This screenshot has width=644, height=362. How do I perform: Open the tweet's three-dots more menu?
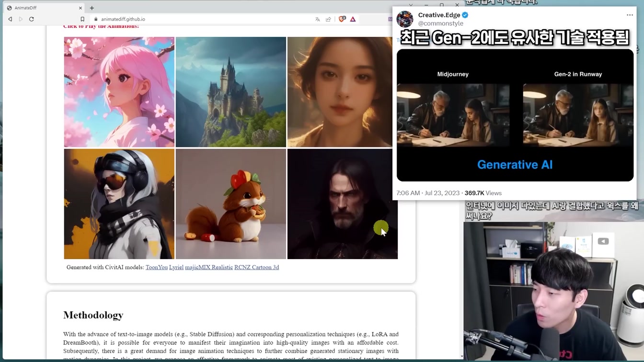coord(630,15)
